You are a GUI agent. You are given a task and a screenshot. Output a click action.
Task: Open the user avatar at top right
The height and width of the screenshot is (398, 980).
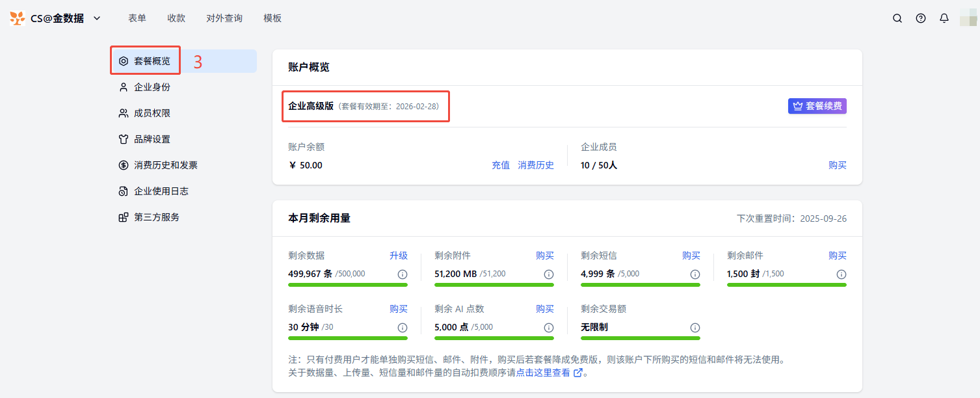(968, 18)
